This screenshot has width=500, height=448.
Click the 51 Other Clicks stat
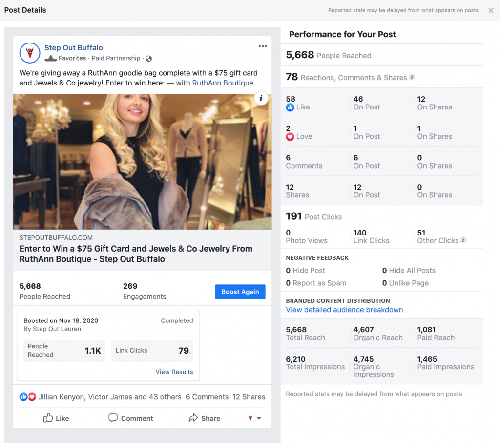(x=438, y=236)
